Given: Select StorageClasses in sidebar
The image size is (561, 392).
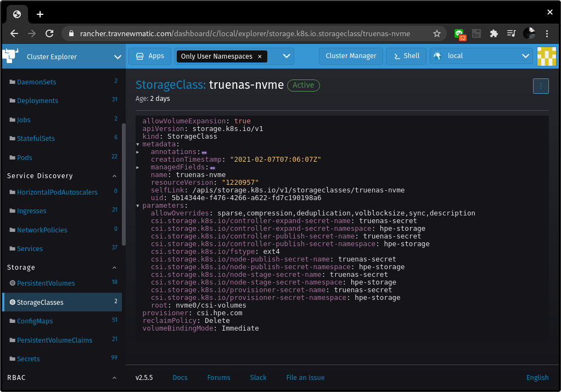Looking at the screenshot, I should coord(62,302).
